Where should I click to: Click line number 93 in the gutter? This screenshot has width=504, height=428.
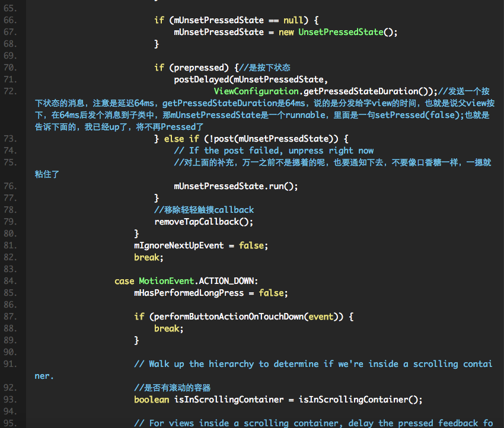(10, 400)
